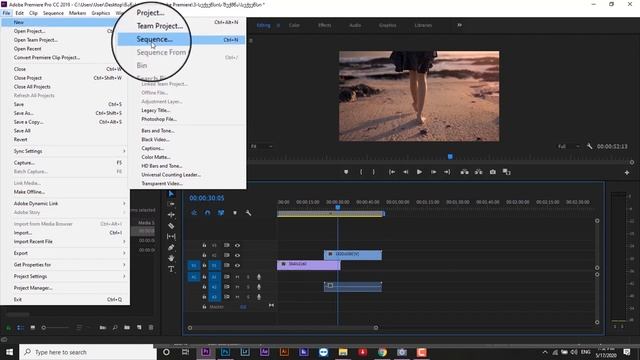The height and width of the screenshot is (360, 640).
Task: Click Go to In point button
Action: tap(392, 172)
